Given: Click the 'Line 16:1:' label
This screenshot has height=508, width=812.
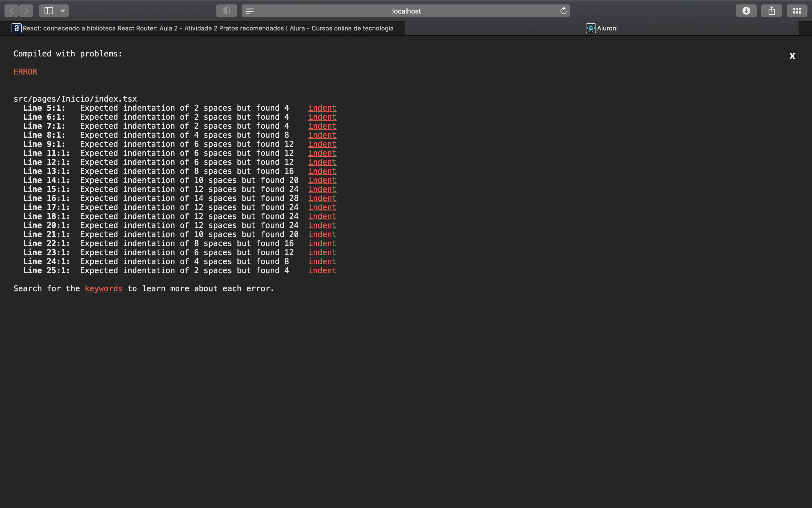Looking at the screenshot, I should [46, 198].
